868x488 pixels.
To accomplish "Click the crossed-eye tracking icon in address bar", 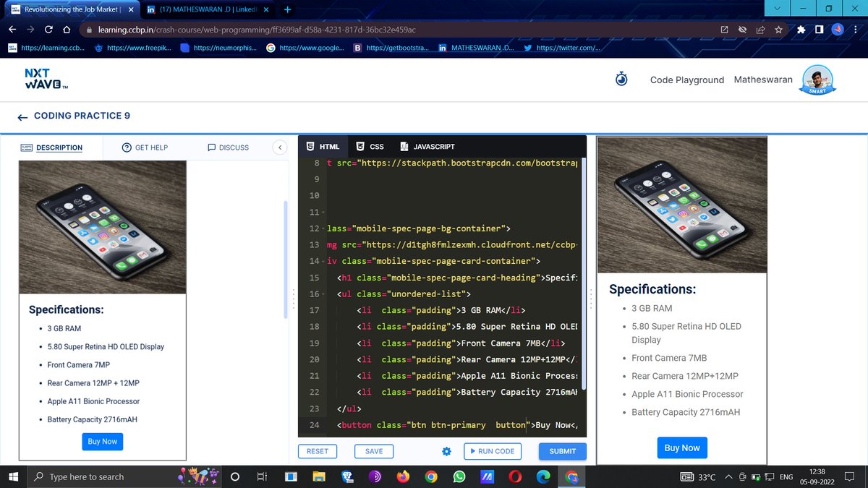I will 742,30.
